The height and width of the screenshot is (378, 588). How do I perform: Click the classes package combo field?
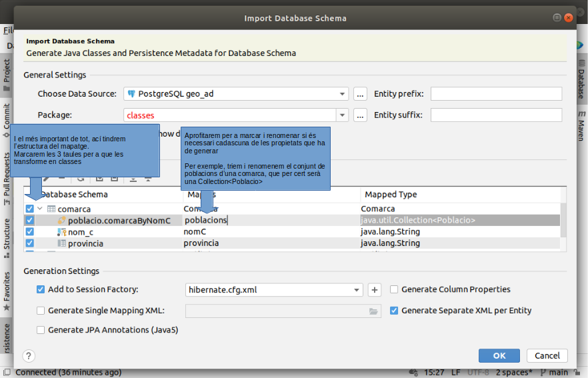point(236,115)
